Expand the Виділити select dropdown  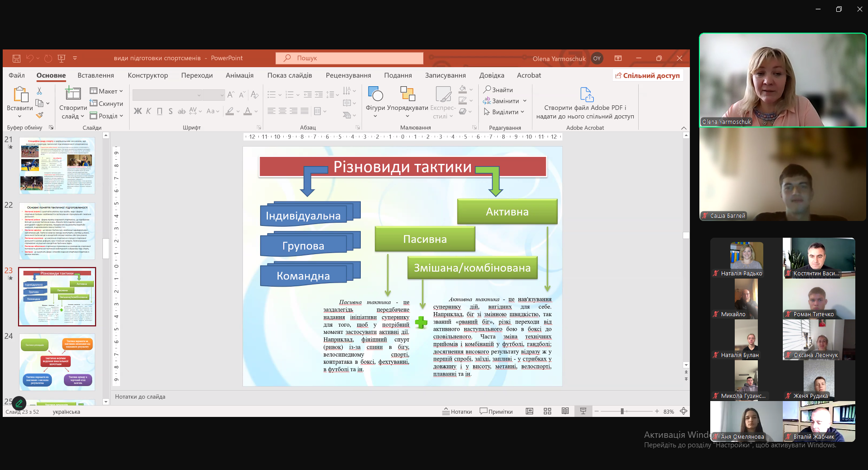504,112
